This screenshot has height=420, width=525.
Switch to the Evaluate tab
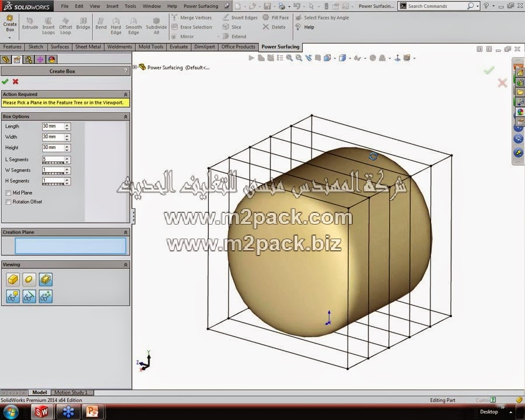[178, 47]
